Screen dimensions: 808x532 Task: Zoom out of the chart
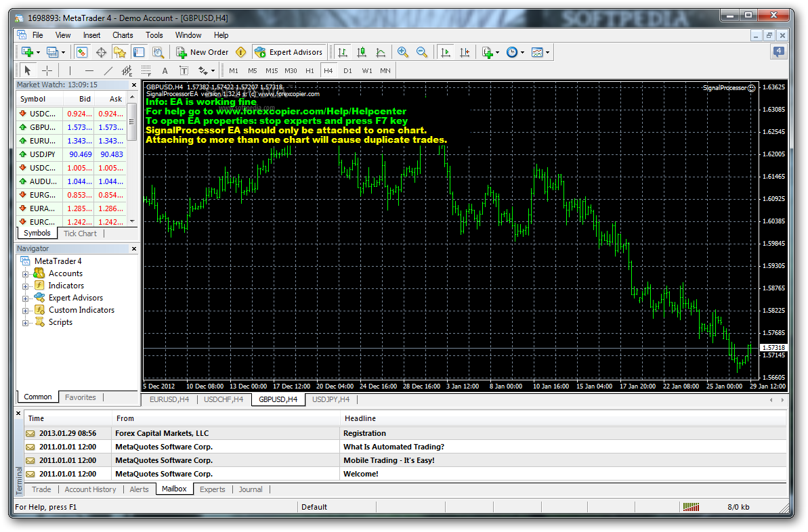coord(421,52)
